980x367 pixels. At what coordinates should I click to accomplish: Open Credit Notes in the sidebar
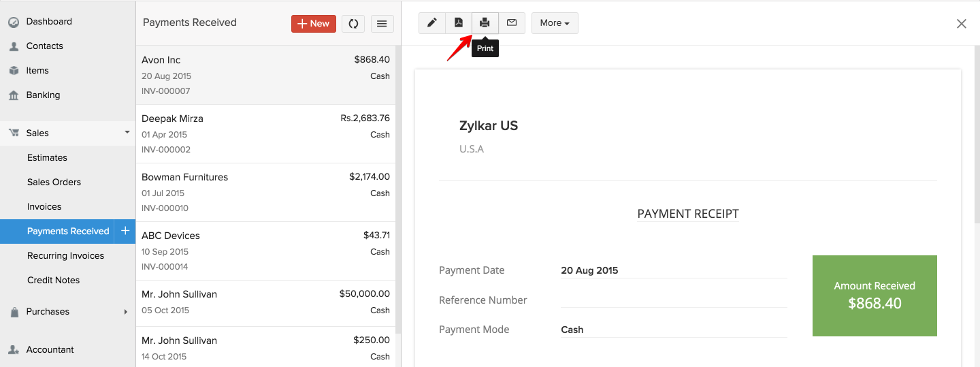[53, 280]
